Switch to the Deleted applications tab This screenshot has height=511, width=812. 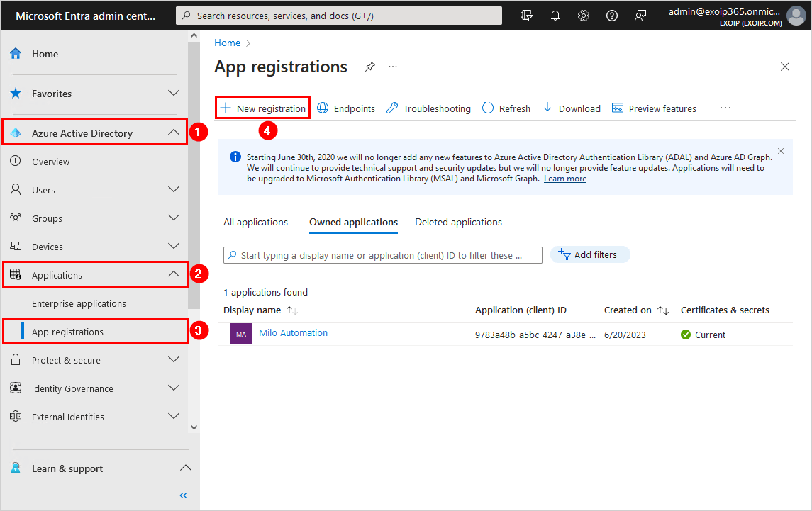pos(458,222)
